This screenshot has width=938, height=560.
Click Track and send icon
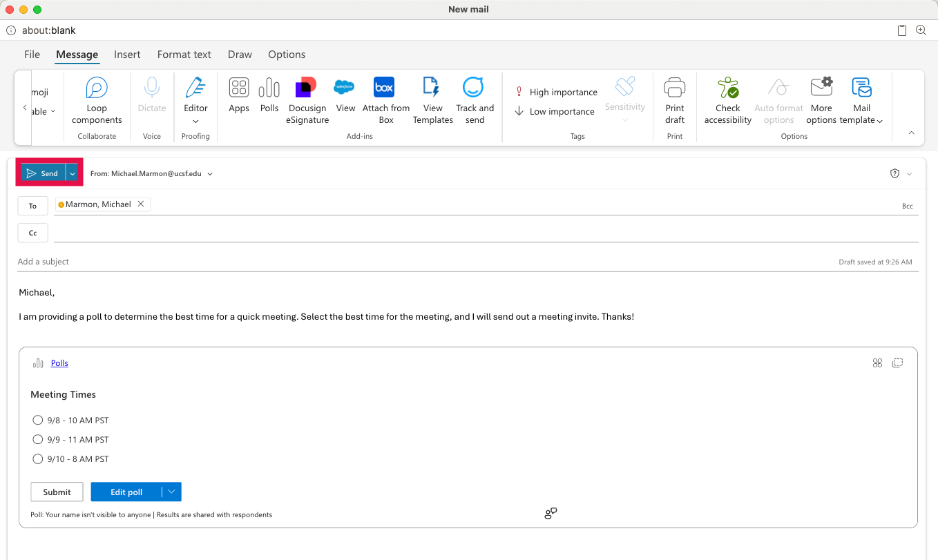[473, 88]
